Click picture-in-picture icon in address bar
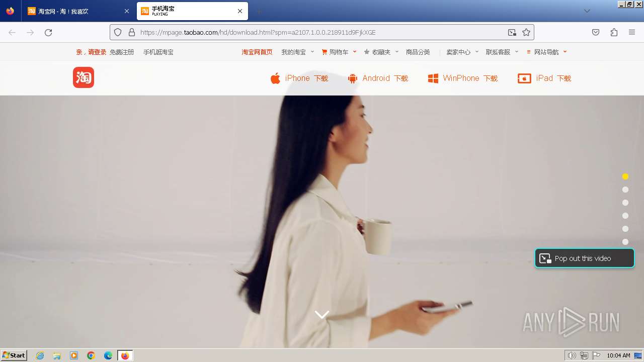This screenshot has width=644, height=362. (x=512, y=33)
